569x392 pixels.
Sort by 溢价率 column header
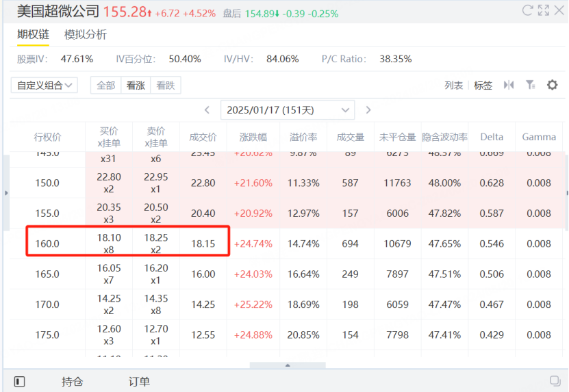(303, 137)
